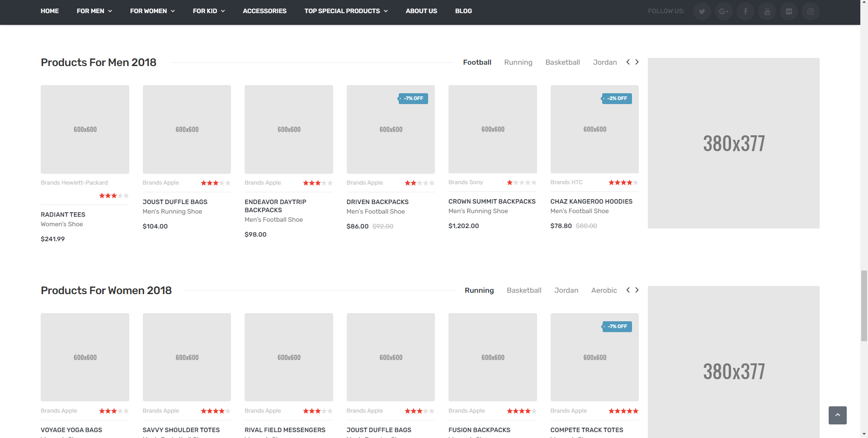Open the Twitter social link
This screenshot has height=438, width=868.
[x=702, y=11]
